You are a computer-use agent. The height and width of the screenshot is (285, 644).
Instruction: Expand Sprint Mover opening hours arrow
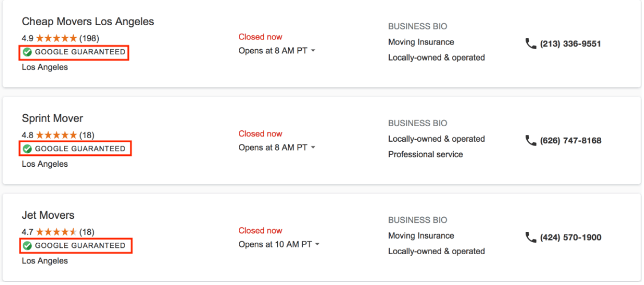click(313, 148)
